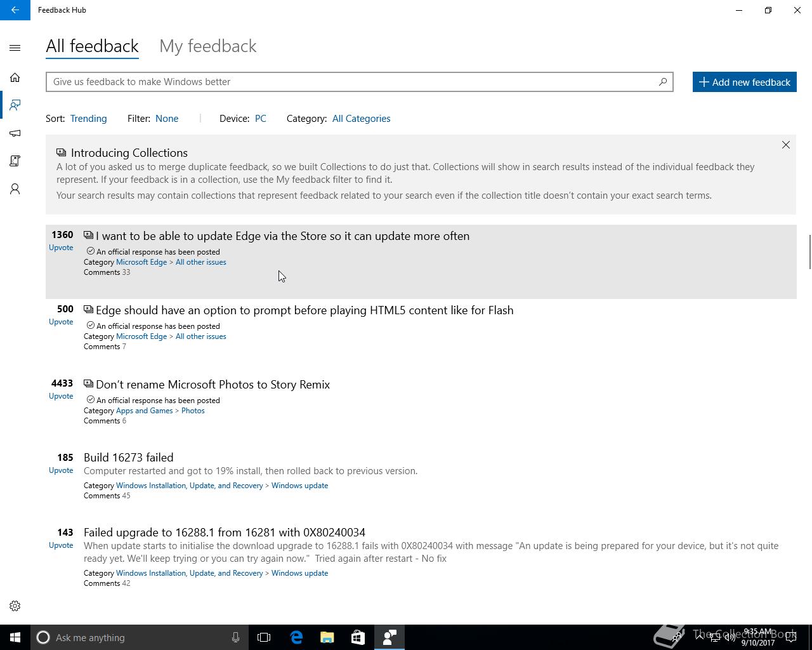This screenshot has height=650, width=812.
Task: Open "Build 16273 failed" feedback title
Action: (129, 458)
